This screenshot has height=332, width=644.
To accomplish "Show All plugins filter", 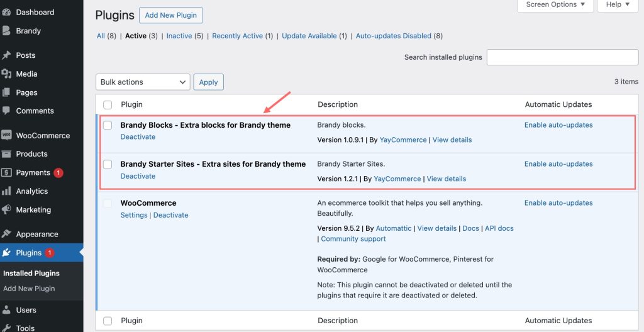I will (x=101, y=36).
